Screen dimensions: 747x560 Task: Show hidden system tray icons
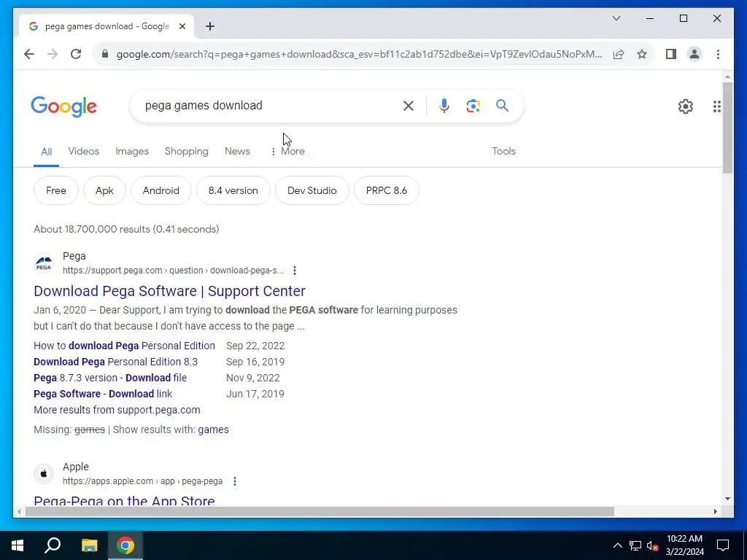(617, 545)
